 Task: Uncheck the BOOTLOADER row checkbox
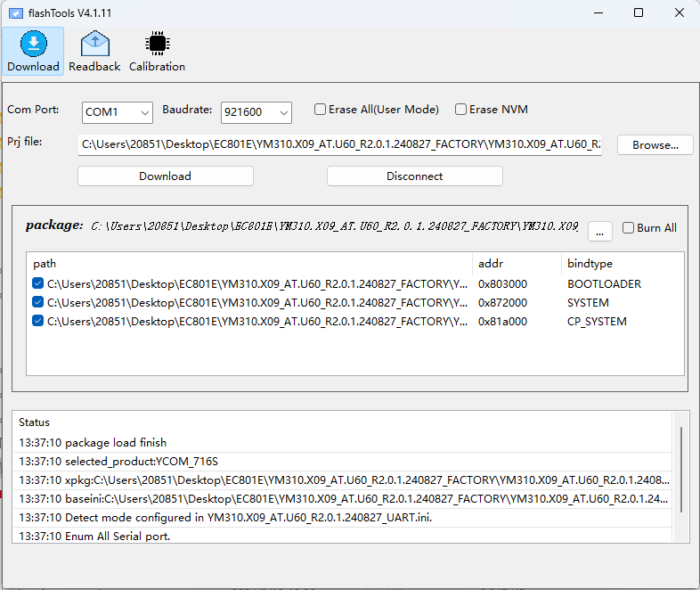click(x=38, y=283)
